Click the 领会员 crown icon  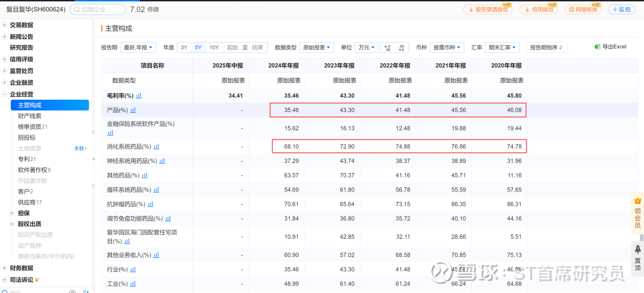pos(637,201)
